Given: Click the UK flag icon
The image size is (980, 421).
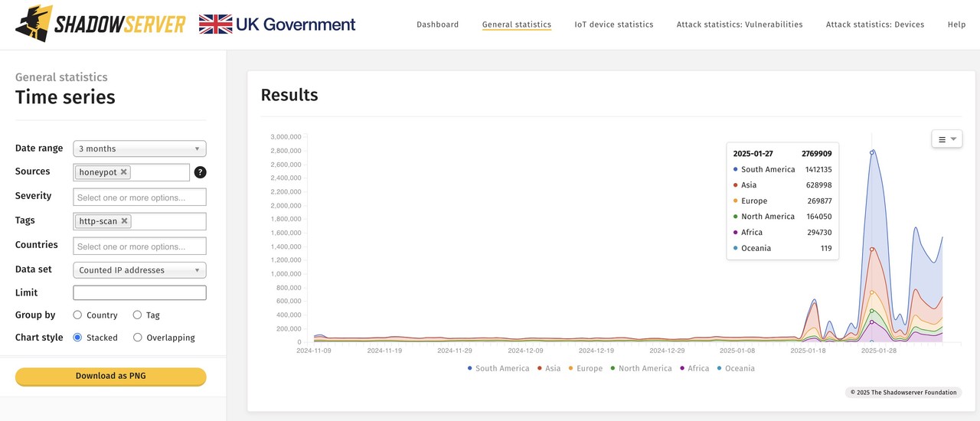Looking at the screenshot, I should coord(215,24).
